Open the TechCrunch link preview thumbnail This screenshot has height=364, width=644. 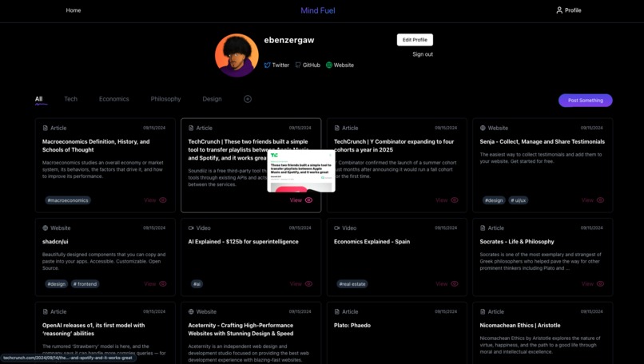pos(301,171)
